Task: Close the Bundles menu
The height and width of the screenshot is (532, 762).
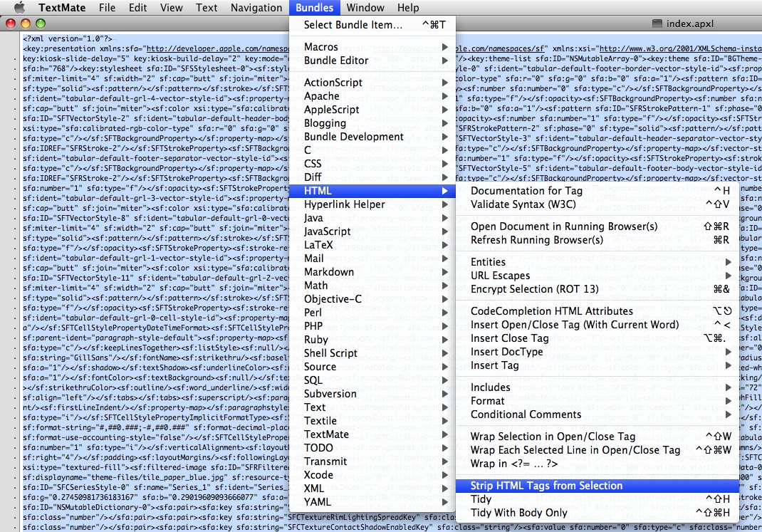Action: pyautogui.click(x=315, y=8)
